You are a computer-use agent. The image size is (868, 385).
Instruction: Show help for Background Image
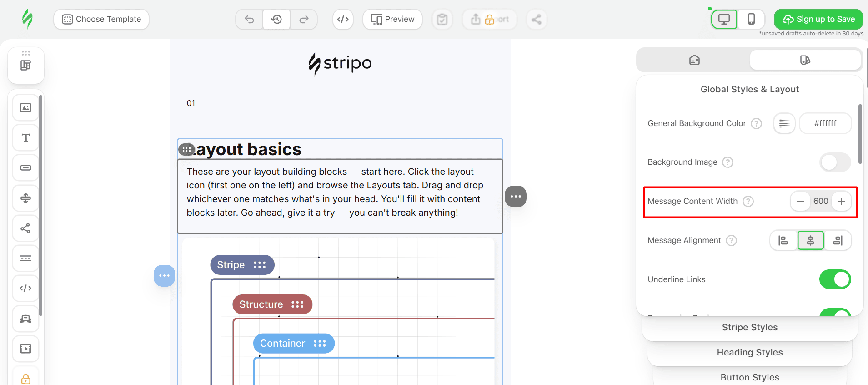[x=728, y=162]
